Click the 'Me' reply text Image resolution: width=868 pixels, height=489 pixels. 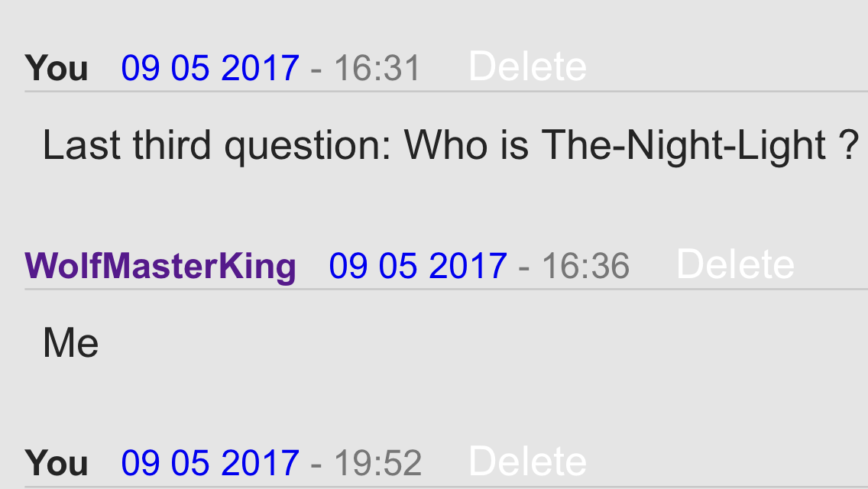pos(71,343)
